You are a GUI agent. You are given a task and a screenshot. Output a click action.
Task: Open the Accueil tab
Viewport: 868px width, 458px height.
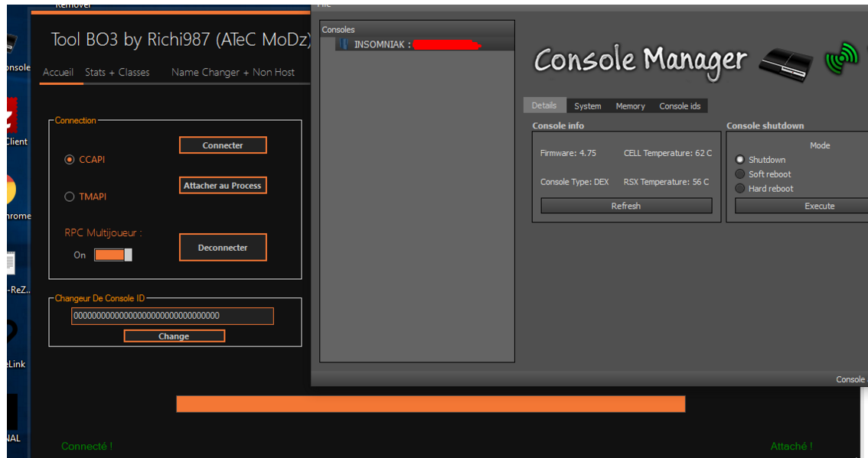point(58,72)
